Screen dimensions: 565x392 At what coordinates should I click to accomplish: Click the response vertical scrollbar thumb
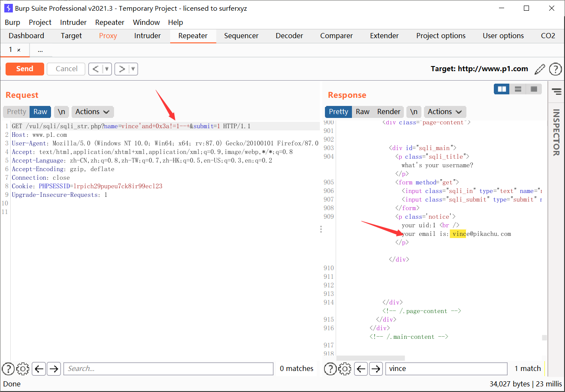click(x=544, y=338)
